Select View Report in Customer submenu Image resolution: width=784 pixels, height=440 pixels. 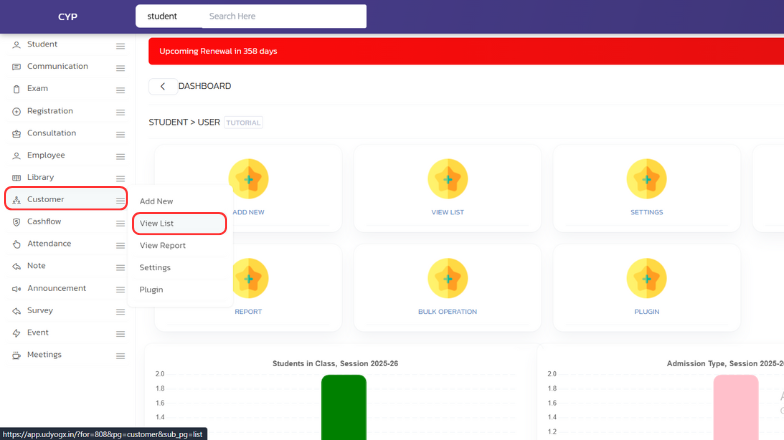(x=162, y=246)
